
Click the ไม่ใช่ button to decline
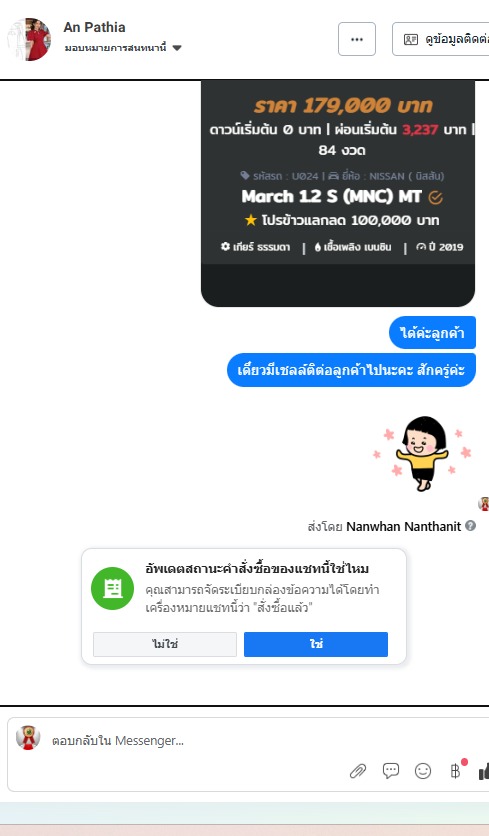165,644
